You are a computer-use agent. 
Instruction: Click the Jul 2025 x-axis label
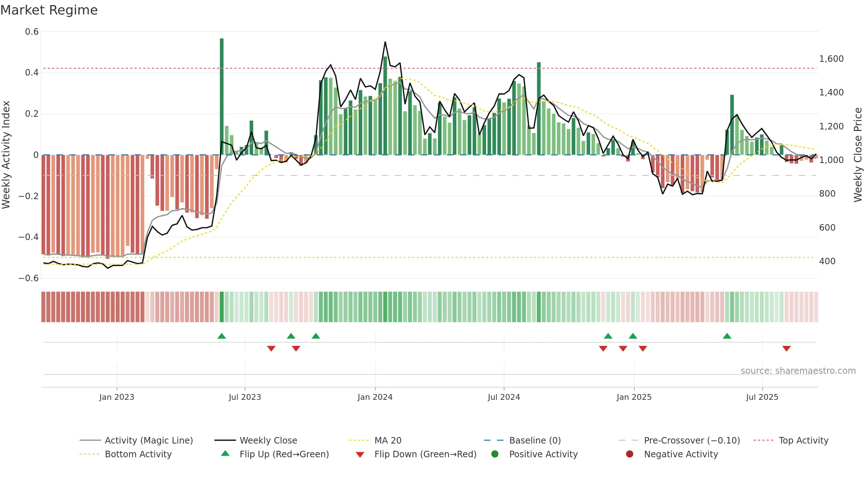762,397
